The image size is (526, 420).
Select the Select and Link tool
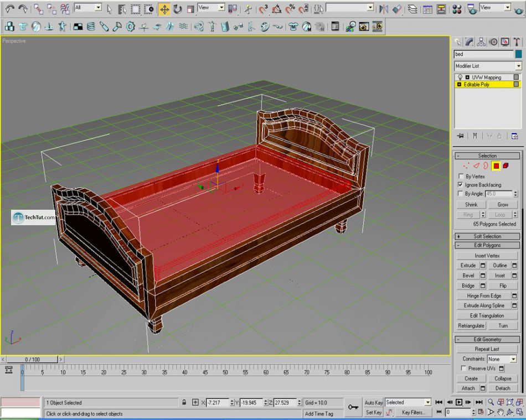click(x=38, y=9)
